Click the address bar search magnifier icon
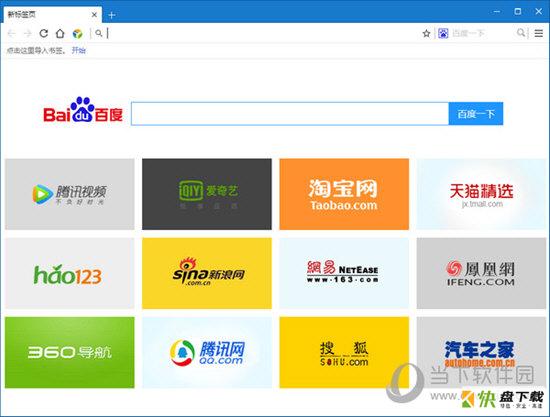Image resolution: width=550 pixels, height=417 pixels. (x=99, y=33)
